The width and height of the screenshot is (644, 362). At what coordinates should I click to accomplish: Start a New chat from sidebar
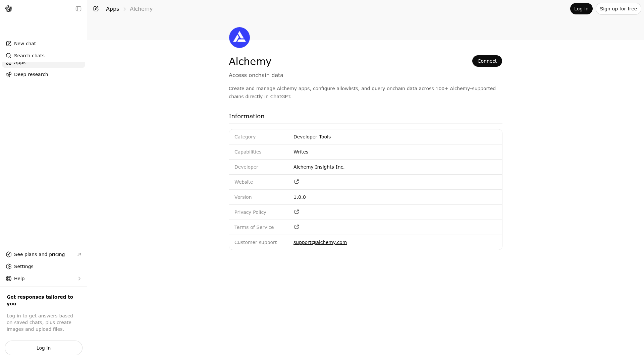pos(44,44)
